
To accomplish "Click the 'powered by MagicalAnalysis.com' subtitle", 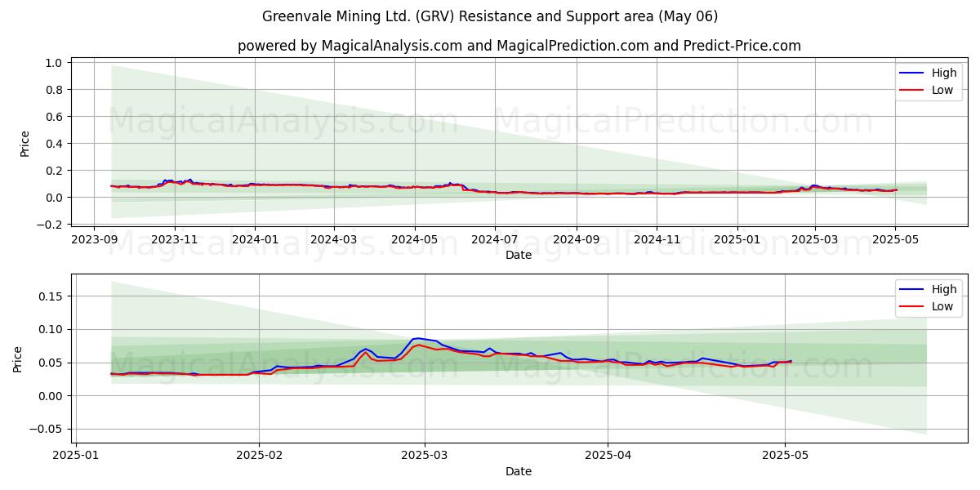I will point(519,46).
